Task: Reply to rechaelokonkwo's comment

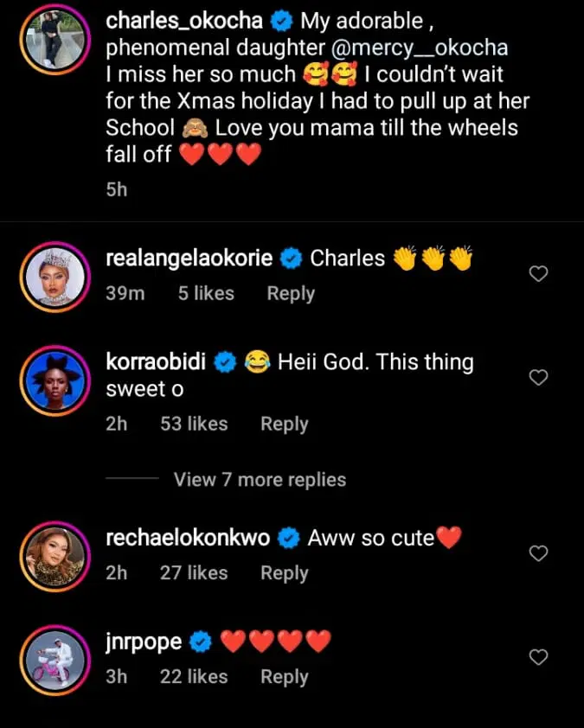Action: pos(285,573)
